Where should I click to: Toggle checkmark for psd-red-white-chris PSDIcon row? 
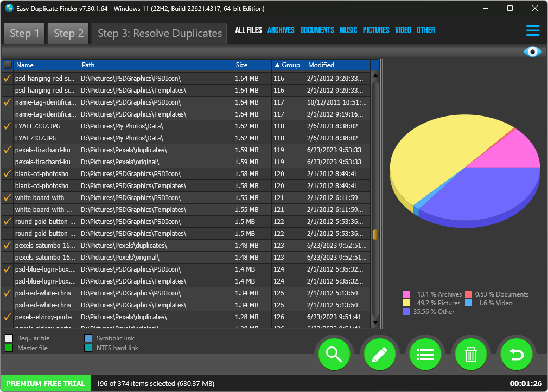8,293
